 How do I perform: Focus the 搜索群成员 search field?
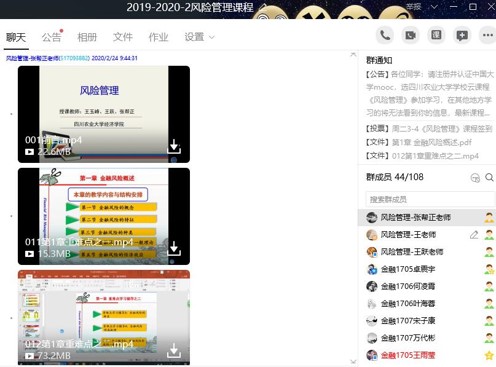[x=430, y=199]
